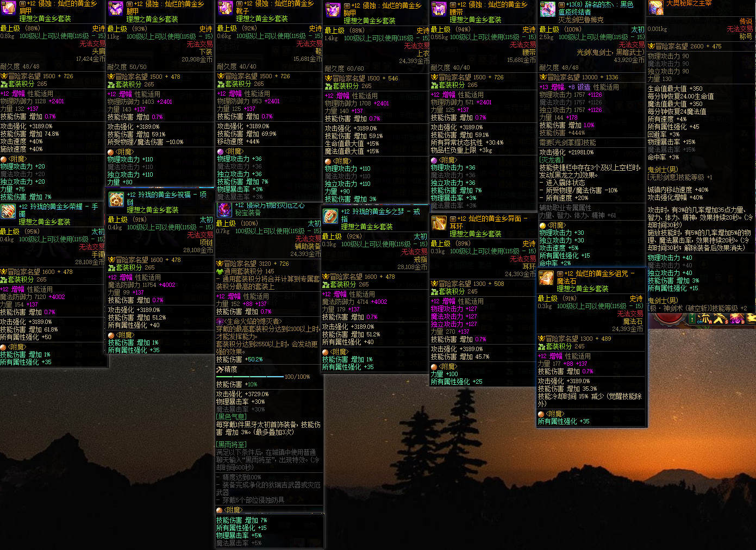
Task: Click the leg armor (腿甲) item icon
Action: (x=116, y=8)
